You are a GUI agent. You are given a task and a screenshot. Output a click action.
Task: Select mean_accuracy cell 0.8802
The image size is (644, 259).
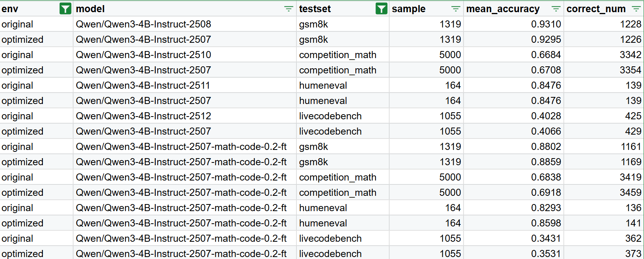514,146
